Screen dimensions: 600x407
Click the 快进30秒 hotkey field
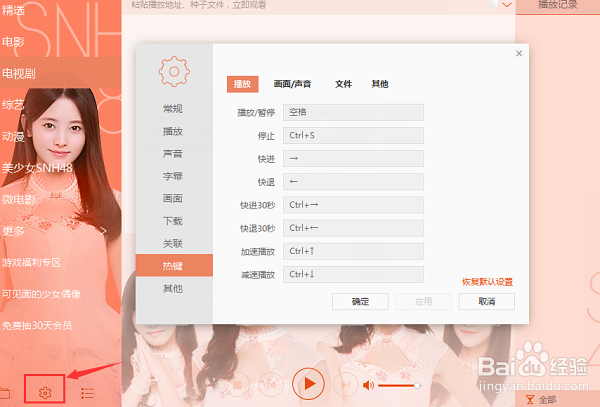(x=353, y=205)
